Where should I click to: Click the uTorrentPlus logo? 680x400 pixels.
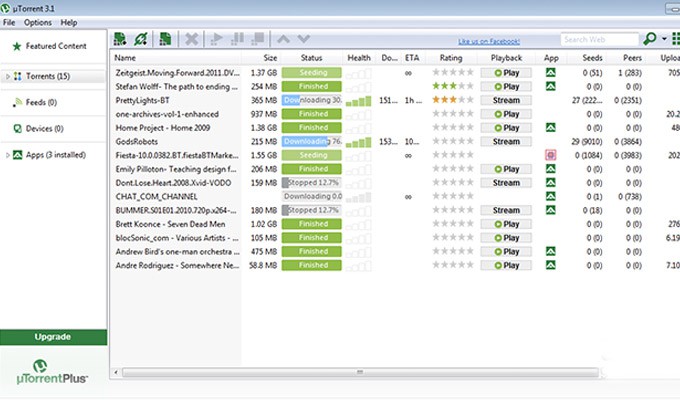[52, 372]
